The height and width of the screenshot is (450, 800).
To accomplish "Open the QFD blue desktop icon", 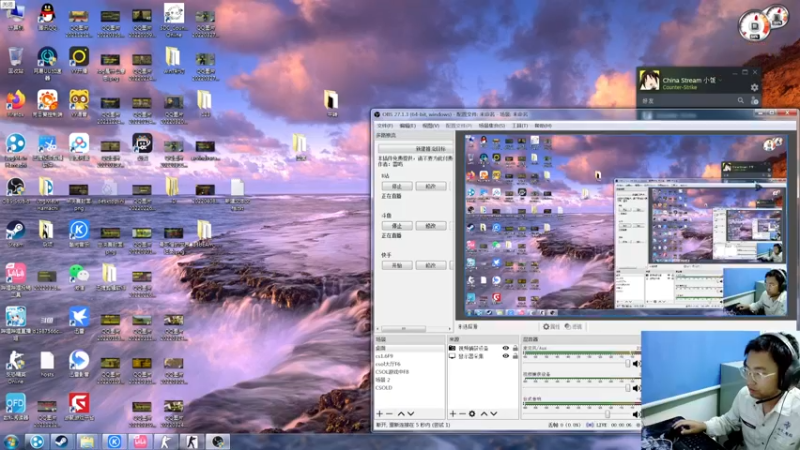I will (x=16, y=406).
